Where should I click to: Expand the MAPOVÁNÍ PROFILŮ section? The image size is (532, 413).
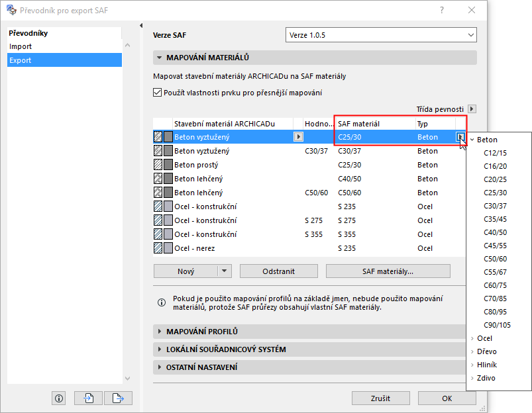coord(160,332)
